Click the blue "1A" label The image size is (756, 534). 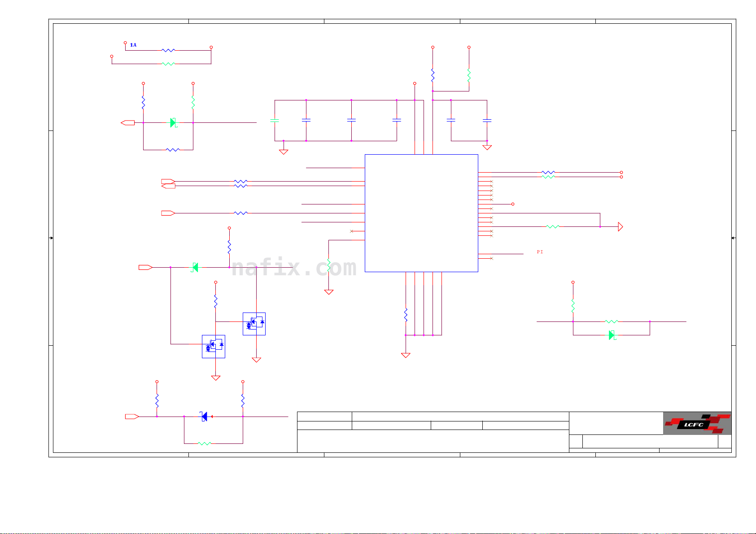(x=133, y=45)
